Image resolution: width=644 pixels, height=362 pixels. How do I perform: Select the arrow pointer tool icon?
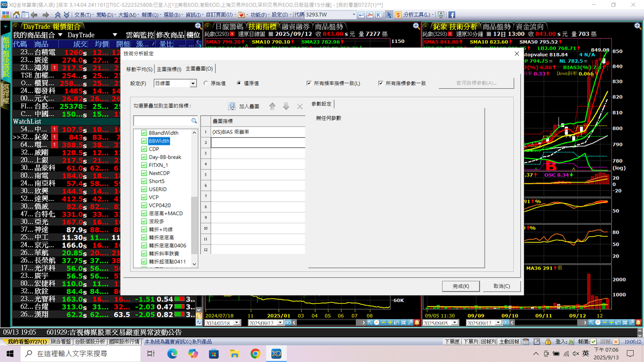point(389,15)
